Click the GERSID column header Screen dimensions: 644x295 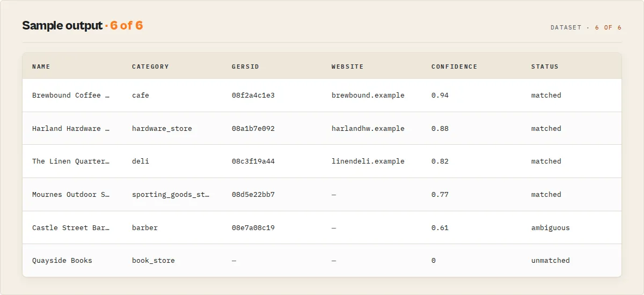[x=245, y=67]
